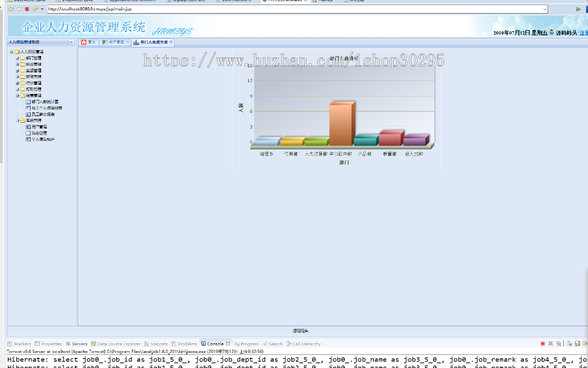Close the Console view using its X
Screen dimensions: 588x368
[228, 344]
